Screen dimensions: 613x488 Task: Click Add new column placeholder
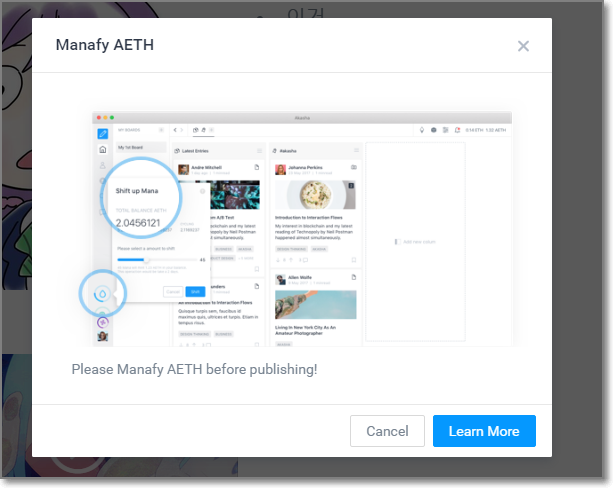pos(415,242)
